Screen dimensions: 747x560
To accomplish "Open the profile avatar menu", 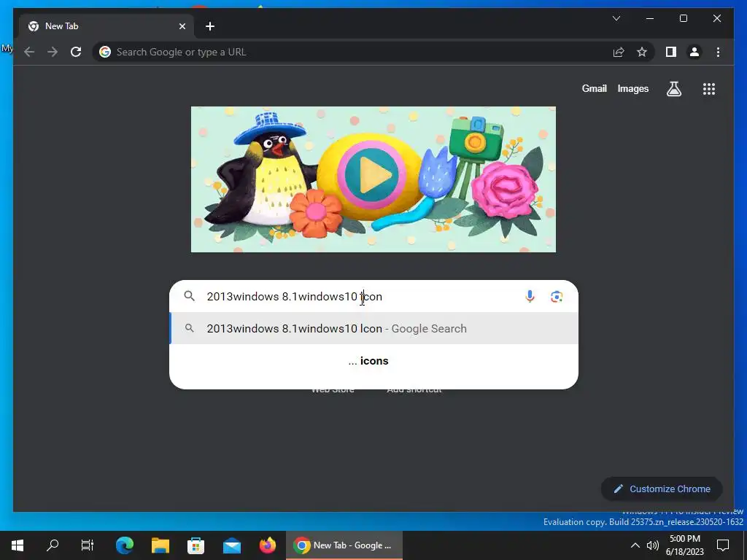I will pyautogui.click(x=694, y=52).
